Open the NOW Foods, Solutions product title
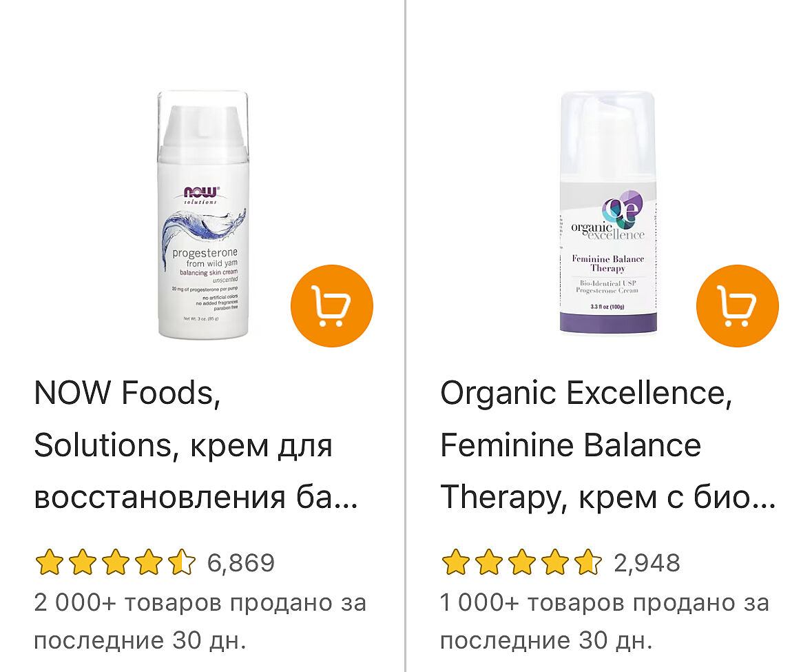The height and width of the screenshot is (672, 812). coord(196,445)
